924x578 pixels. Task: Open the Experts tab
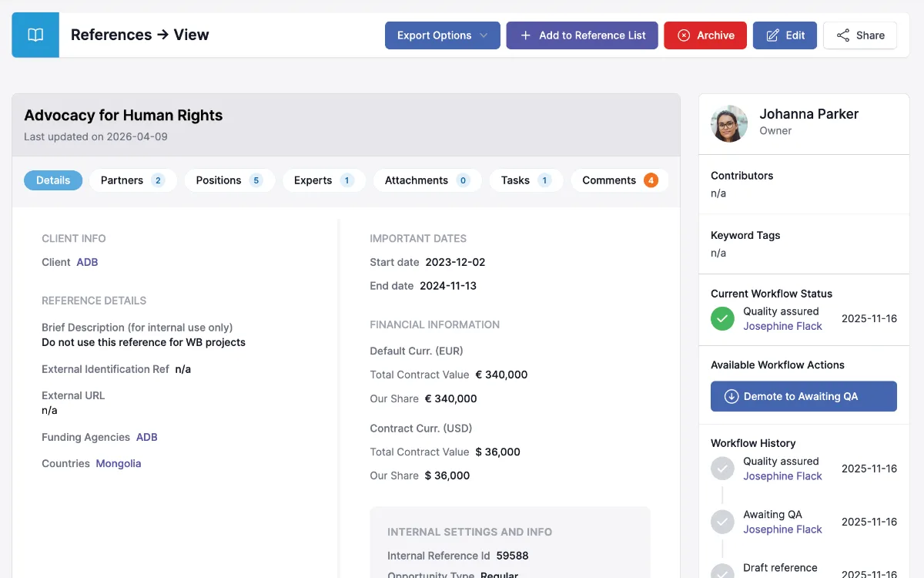(324, 180)
